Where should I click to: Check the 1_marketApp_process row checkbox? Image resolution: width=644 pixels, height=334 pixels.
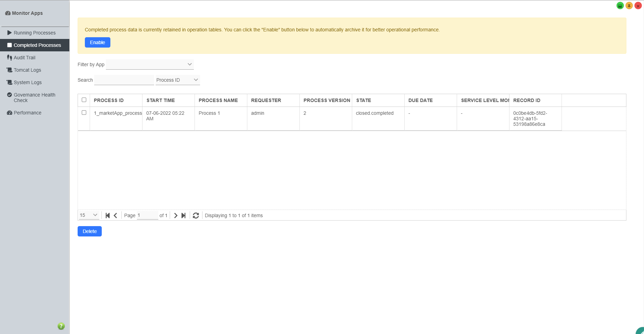[x=84, y=113]
